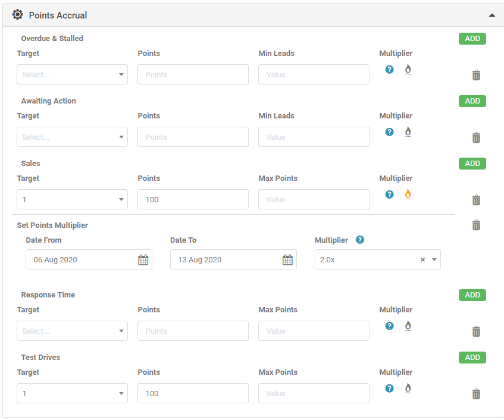Click help icon beside Set Points Multiplier label

click(x=359, y=240)
